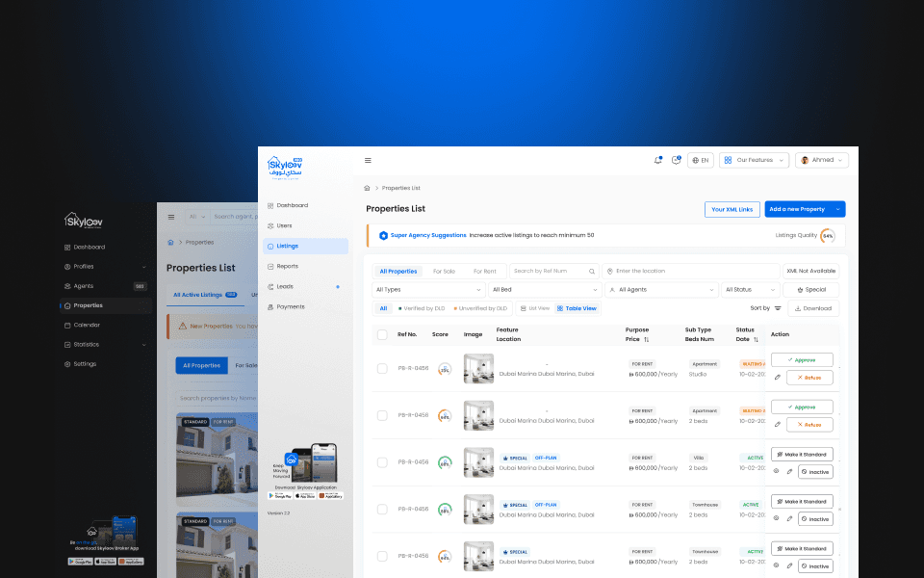Sort by Price using its arrows icon
The image size is (924, 578).
pos(647,339)
